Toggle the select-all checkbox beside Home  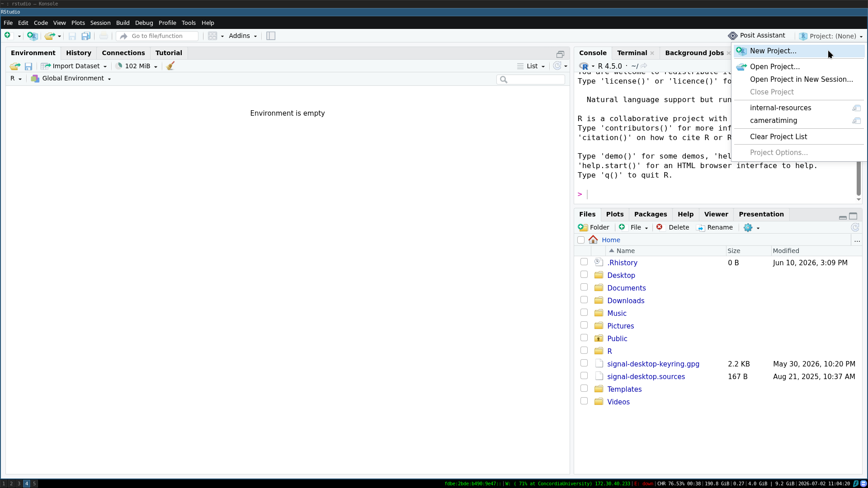(x=581, y=240)
